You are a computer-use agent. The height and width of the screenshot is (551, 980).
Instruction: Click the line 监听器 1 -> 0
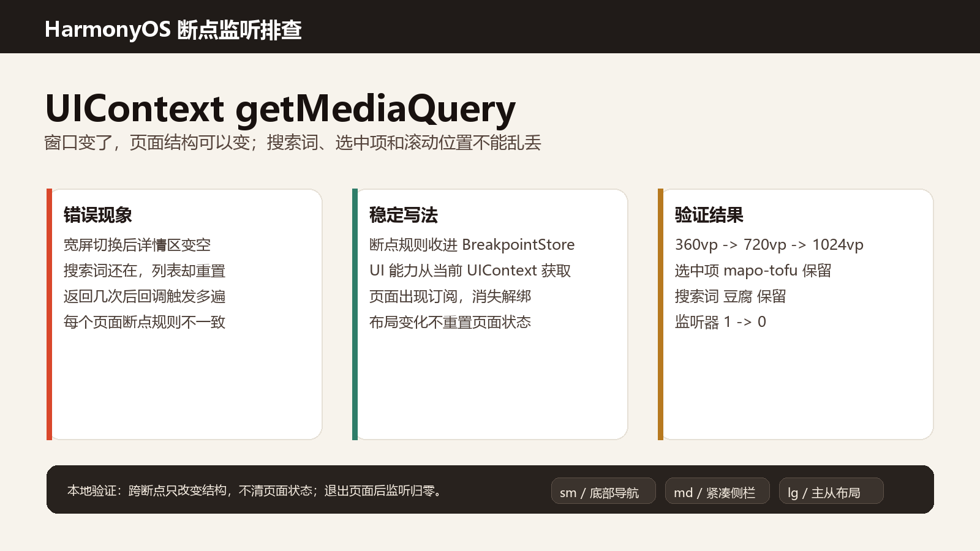pyautogui.click(x=720, y=322)
